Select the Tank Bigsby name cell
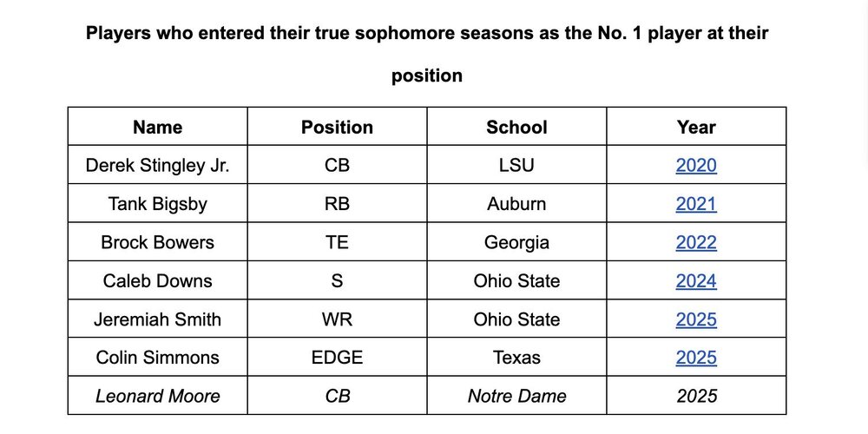The image size is (868, 434). (157, 204)
